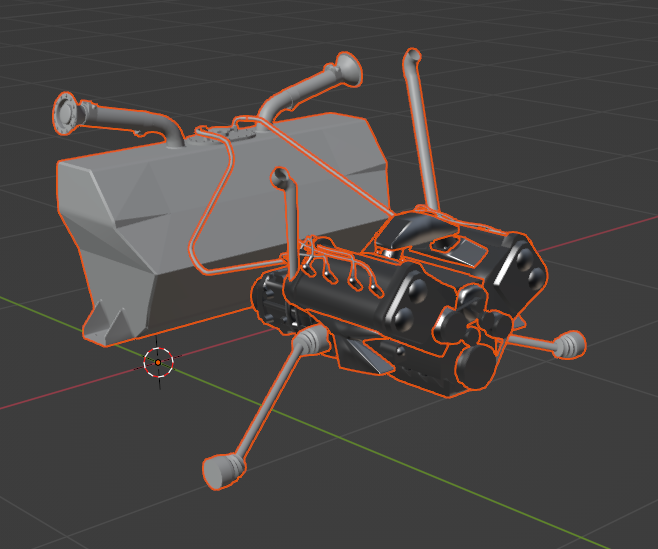Select the oval cap plate on tank top
The width and height of the screenshot is (658, 549).
pos(221,134)
